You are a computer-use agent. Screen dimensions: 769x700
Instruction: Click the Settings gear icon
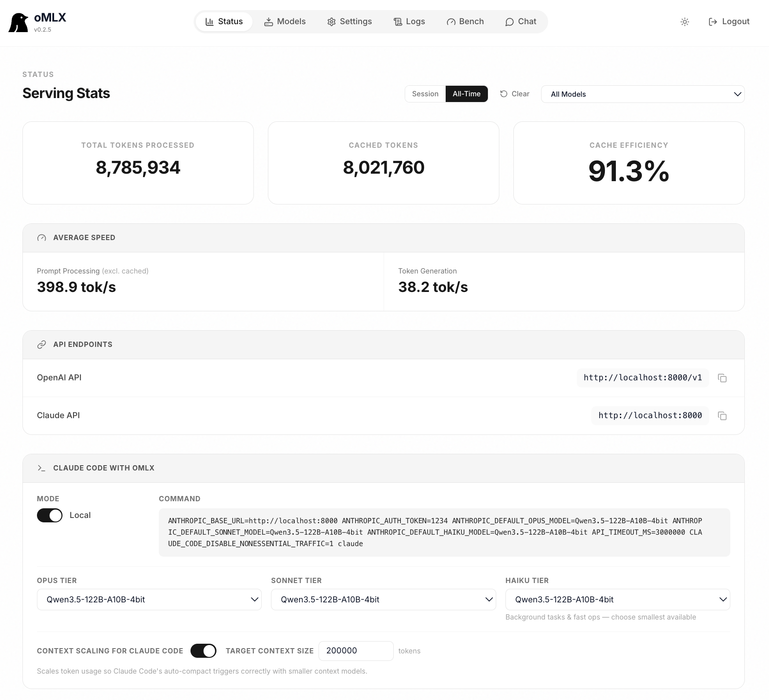pyautogui.click(x=332, y=21)
